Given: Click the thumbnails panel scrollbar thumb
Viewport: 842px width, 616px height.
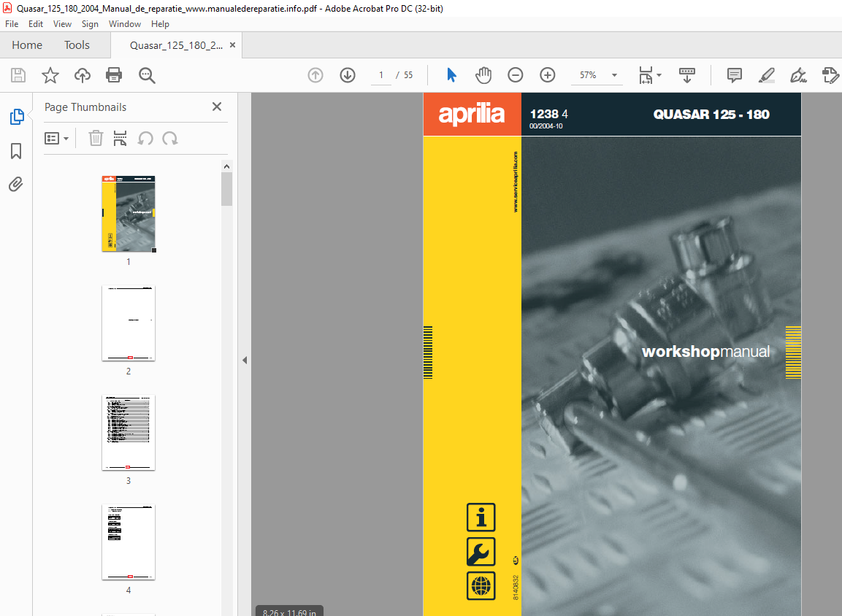Looking at the screenshot, I should coord(226,189).
